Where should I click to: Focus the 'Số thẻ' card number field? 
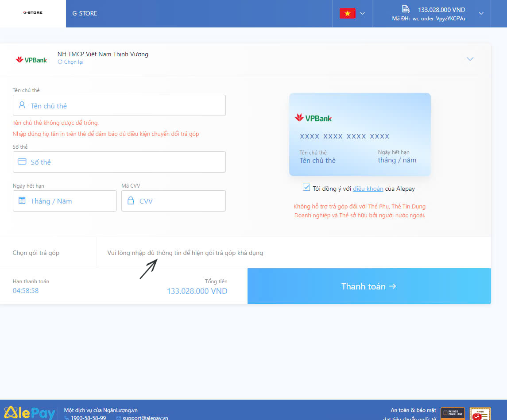point(119,162)
